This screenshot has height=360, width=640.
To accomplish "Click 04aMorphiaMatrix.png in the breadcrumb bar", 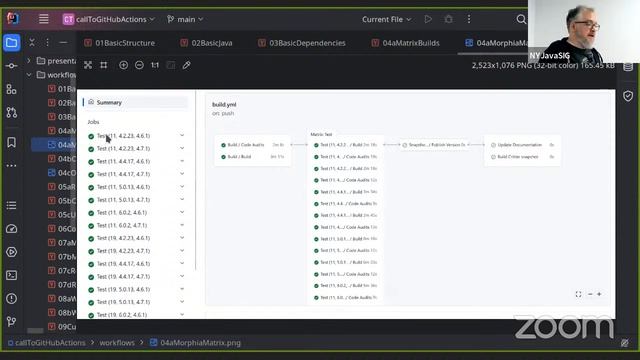I will (x=200, y=343).
